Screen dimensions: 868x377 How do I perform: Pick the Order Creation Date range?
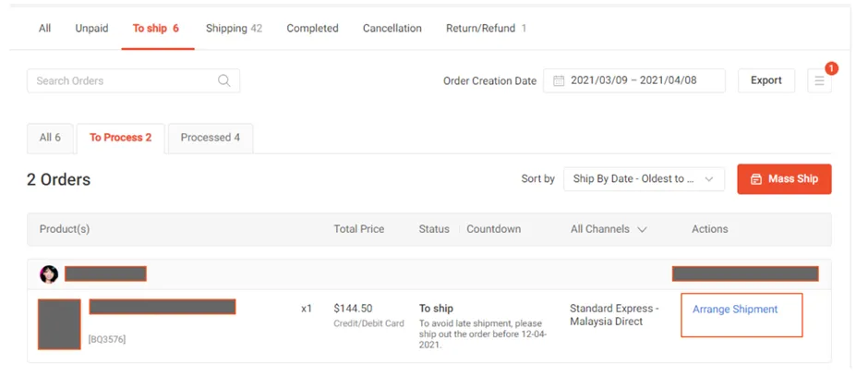click(x=634, y=80)
